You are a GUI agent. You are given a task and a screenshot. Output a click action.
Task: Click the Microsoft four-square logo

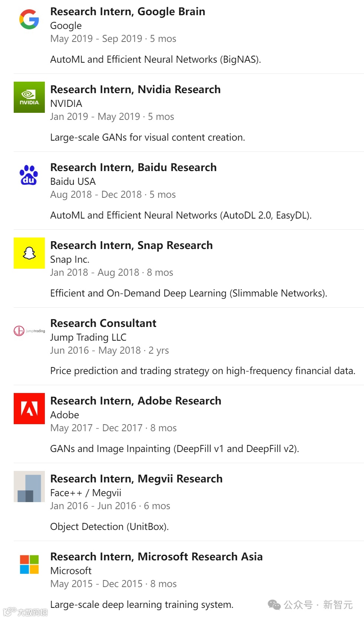(29, 564)
